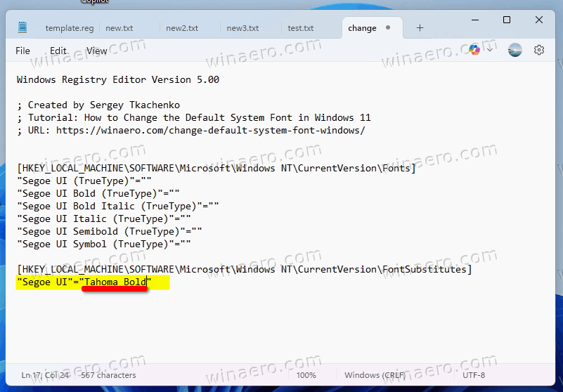
Task: Click the "Segoe UI (TrueType)" line
Action: tap(84, 181)
